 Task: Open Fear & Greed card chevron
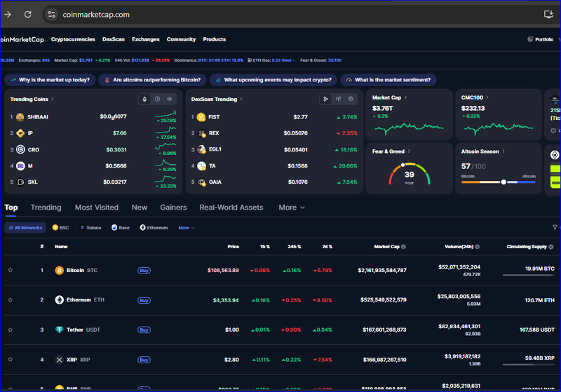point(409,151)
